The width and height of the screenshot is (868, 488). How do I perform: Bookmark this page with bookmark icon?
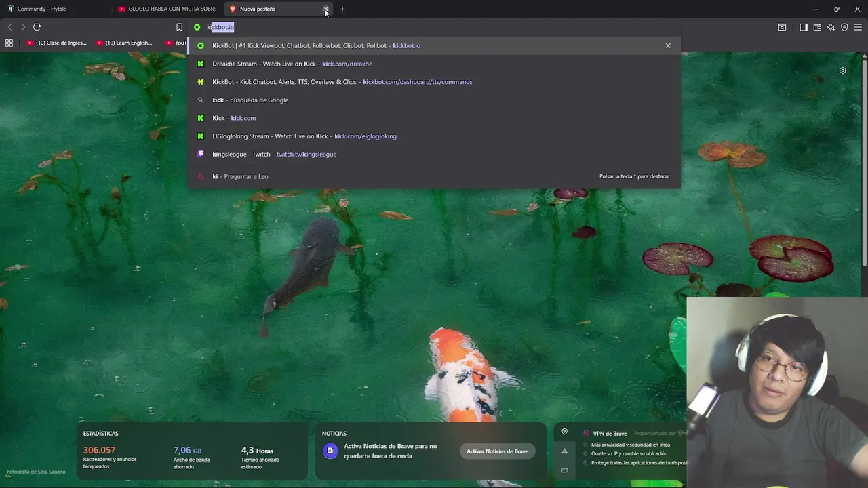(x=179, y=27)
